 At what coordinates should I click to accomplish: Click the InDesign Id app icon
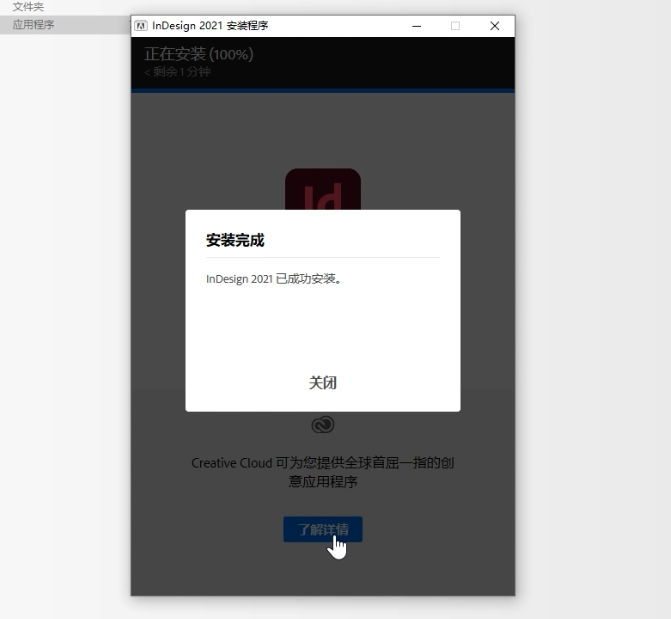coord(323,189)
